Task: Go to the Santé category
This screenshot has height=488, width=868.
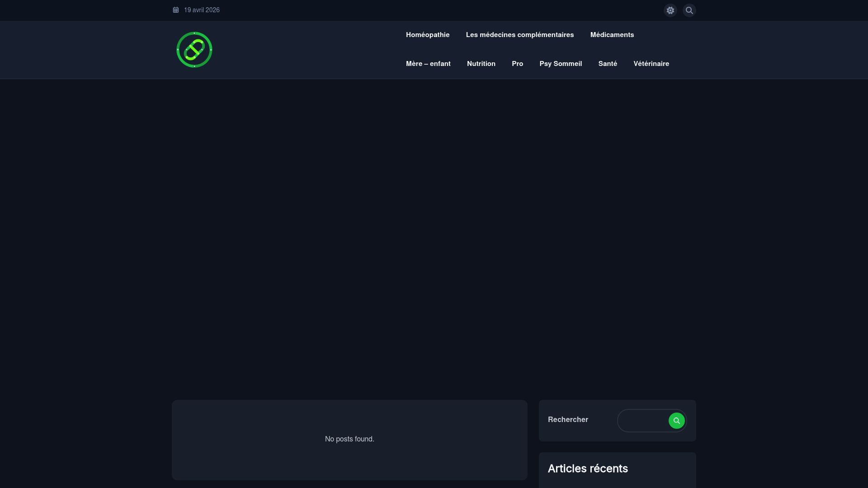Action: click(x=608, y=64)
